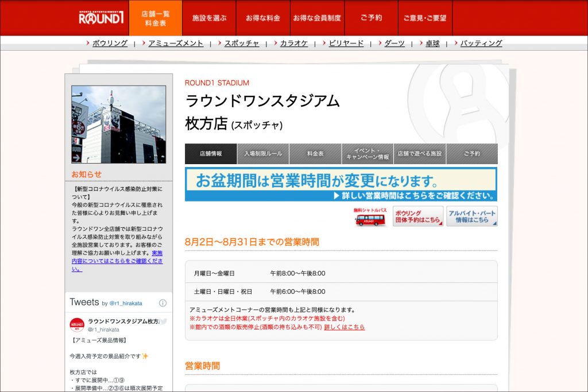Go to the バッティング category link
This screenshot has width=588, height=392.
point(481,43)
